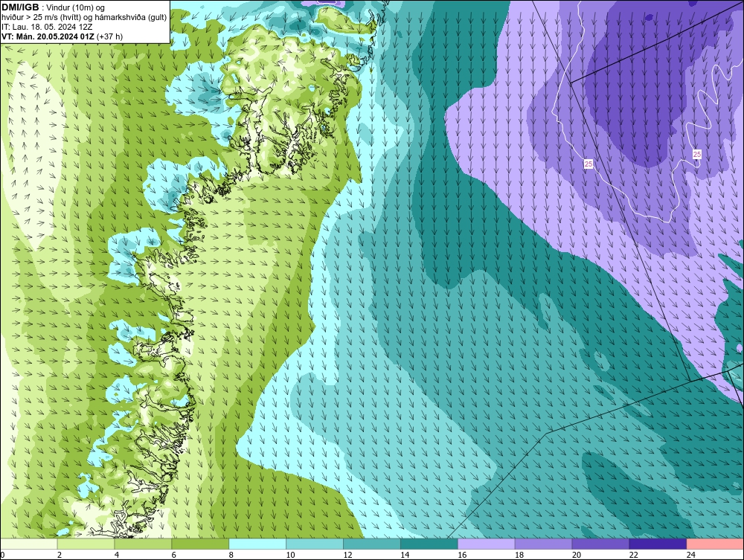Click the 'VT: Mán. 20.05.2024 01Z' valid time

(48, 36)
